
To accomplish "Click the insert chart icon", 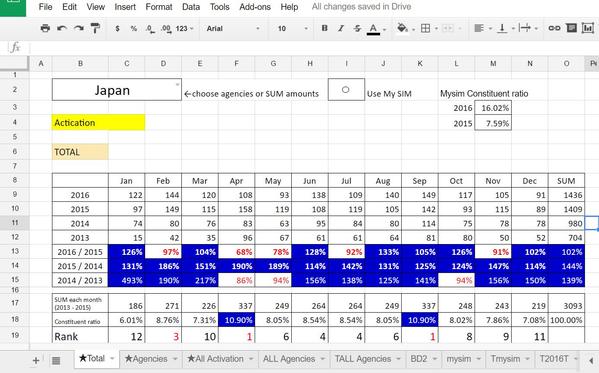I will (x=588, y=28).
